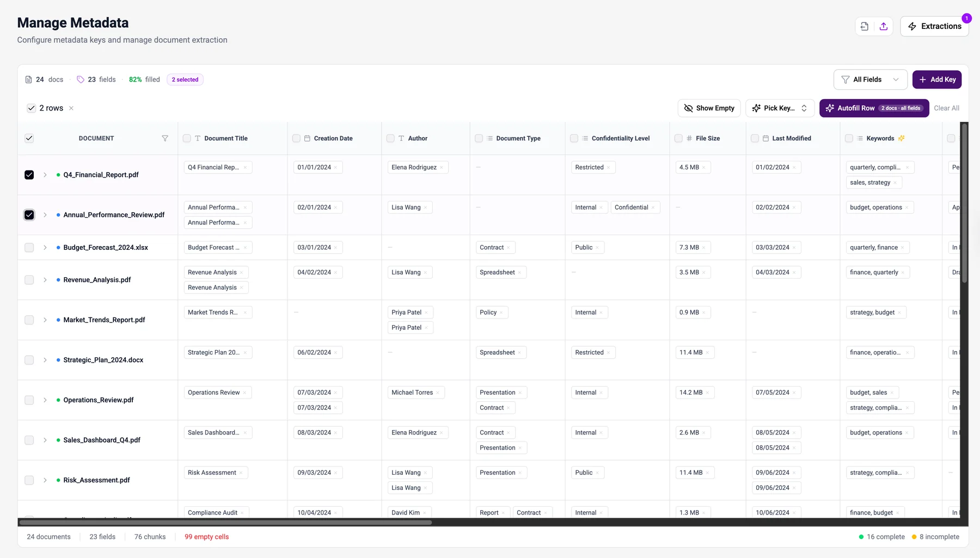Click the Show Empty button
The height and width of the screenshot is (558, 980).
[709, 108]
